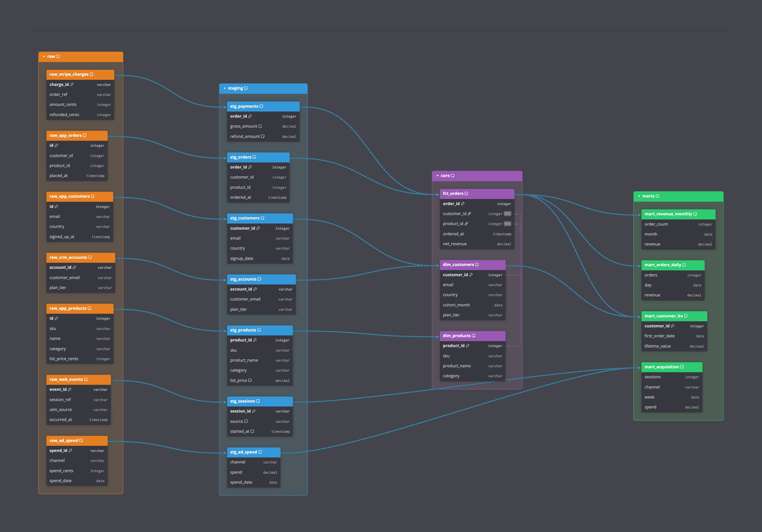Open note icon beside stg_customers

click(263, 218)
